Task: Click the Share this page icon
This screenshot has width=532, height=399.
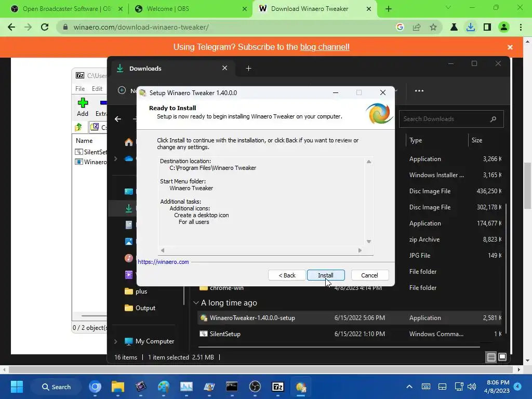Action: point(417,27)
